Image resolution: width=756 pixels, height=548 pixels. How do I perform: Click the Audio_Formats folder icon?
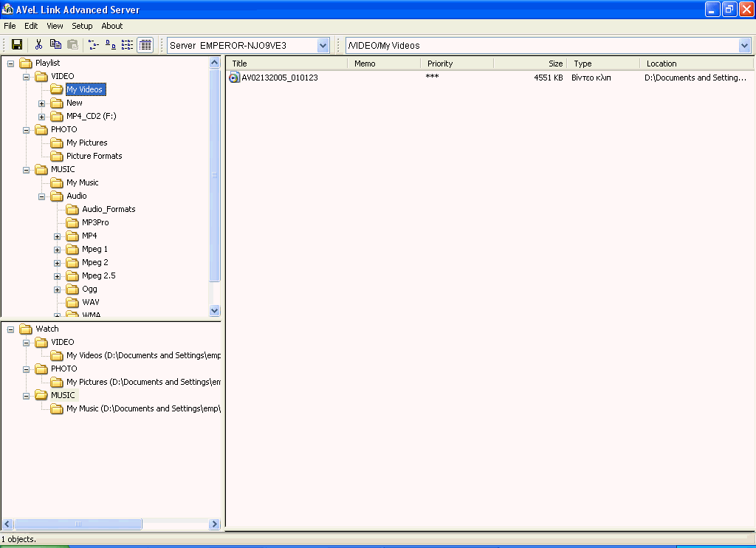coord(72,209)
